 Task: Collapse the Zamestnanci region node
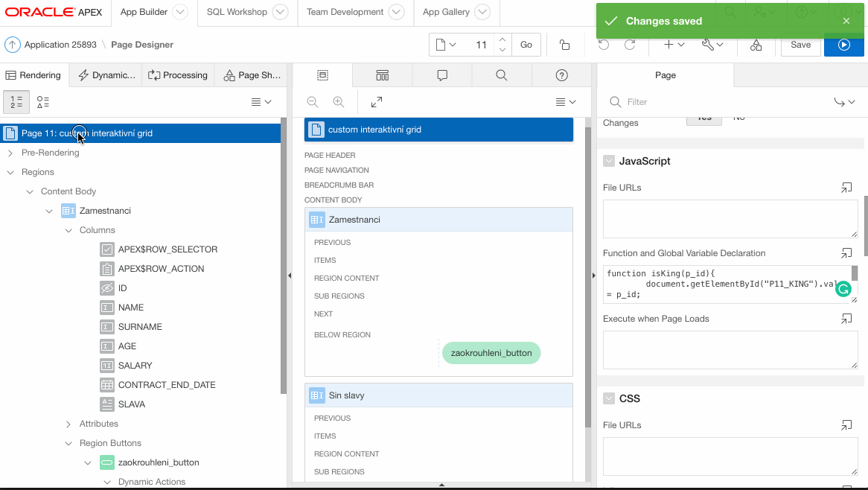click(x=49, y=211)
